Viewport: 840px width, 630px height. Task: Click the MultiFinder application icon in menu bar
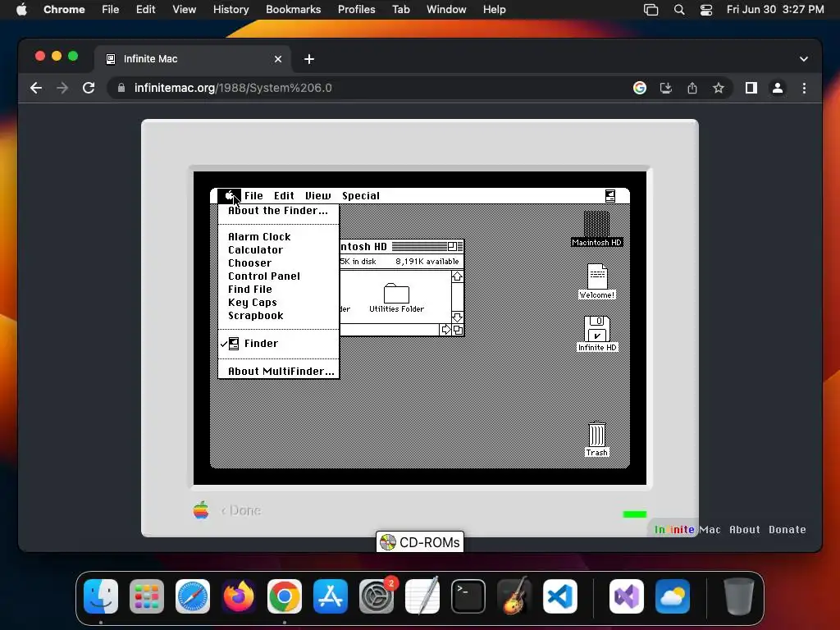click(609, 196)
